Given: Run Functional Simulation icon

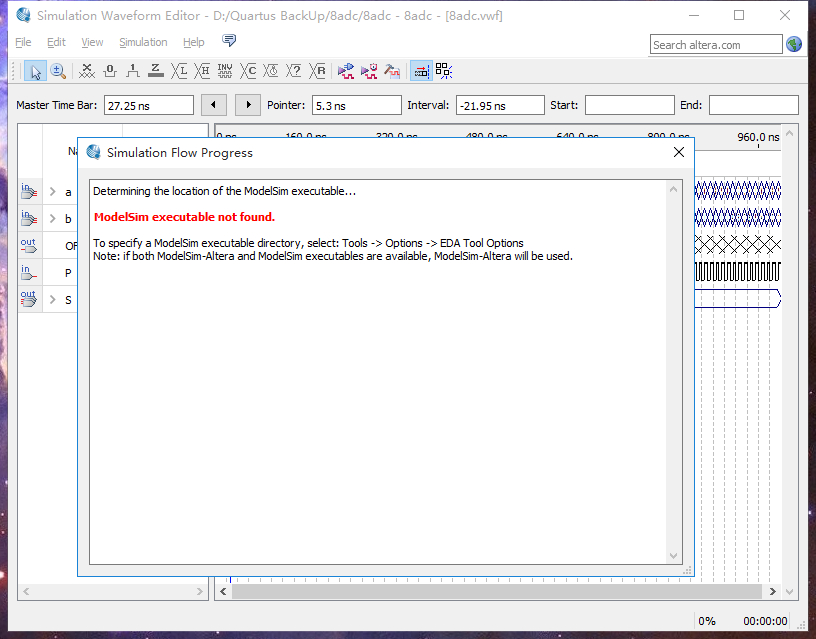Looking at the screenshot, I should point(346,71).
